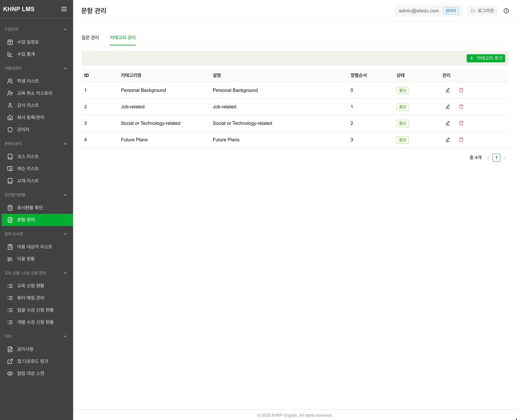Click the 로그아웃 button
Viewport: 517px width, 420px height.
point(482,11)
